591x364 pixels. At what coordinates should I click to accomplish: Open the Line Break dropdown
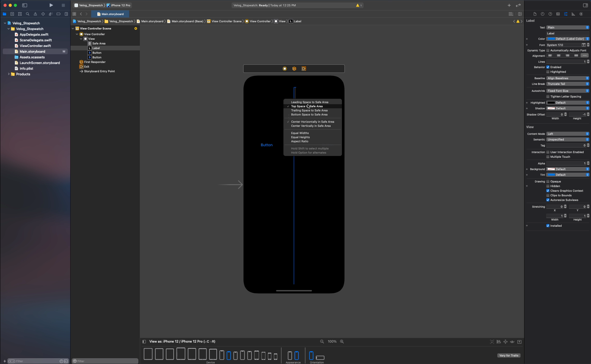(567, 84)
